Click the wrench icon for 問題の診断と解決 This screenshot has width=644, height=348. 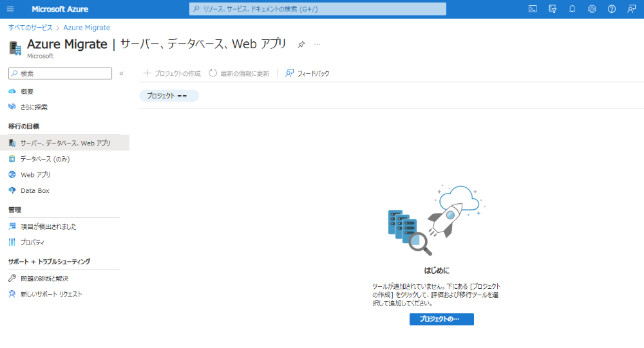(12, 279)
